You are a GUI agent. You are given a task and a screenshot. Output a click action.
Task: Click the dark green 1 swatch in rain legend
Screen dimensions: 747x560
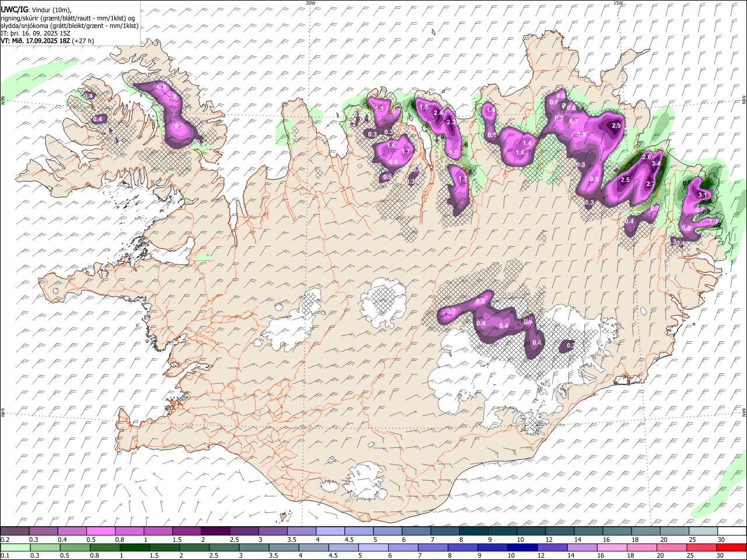pos(134,547)
